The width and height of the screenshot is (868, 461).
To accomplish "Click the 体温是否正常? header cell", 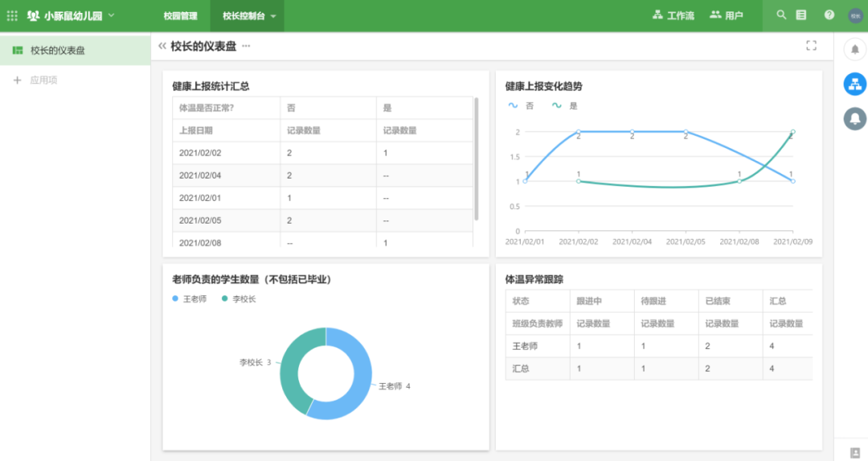I will tap(226, 108).
